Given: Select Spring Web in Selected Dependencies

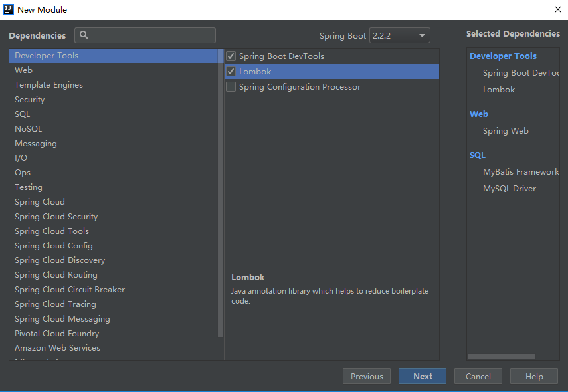Looking at the screenshot, I should pyautogui.click(x=506, y=131).
